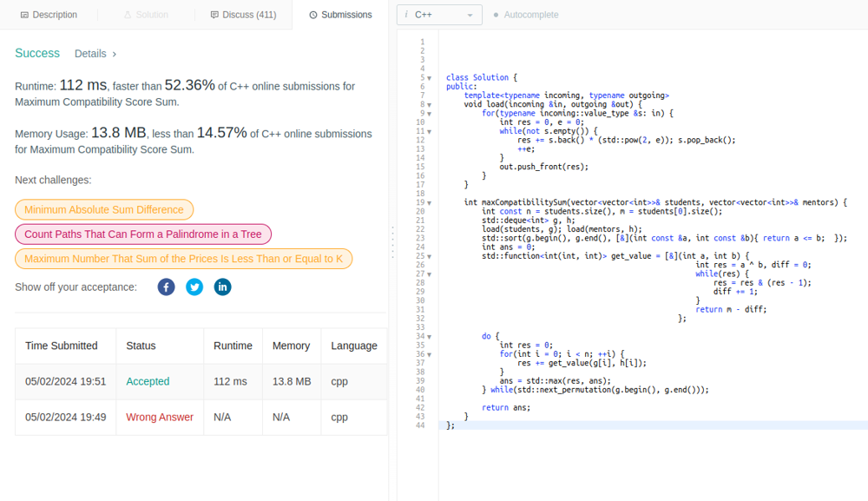The width and height of the screenshot is (868, 501).
Task: Collapse the for loop fold at line 36
Action: (x=429, y=354)
